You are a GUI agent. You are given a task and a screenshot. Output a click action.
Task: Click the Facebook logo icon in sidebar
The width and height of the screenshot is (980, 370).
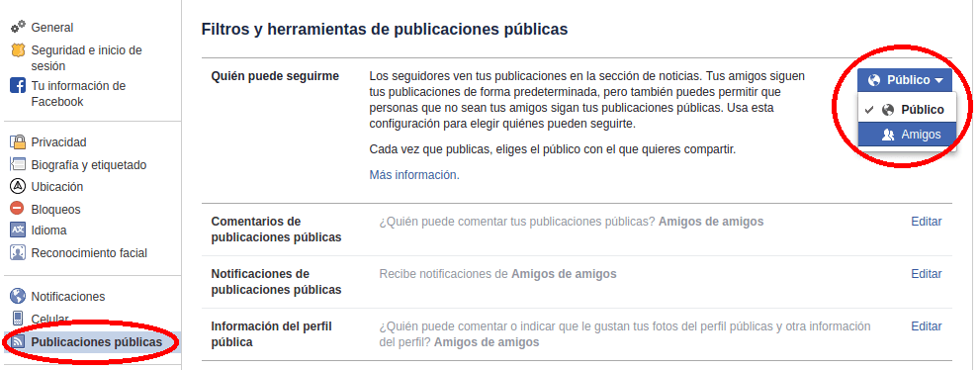[x=18, y=86]
